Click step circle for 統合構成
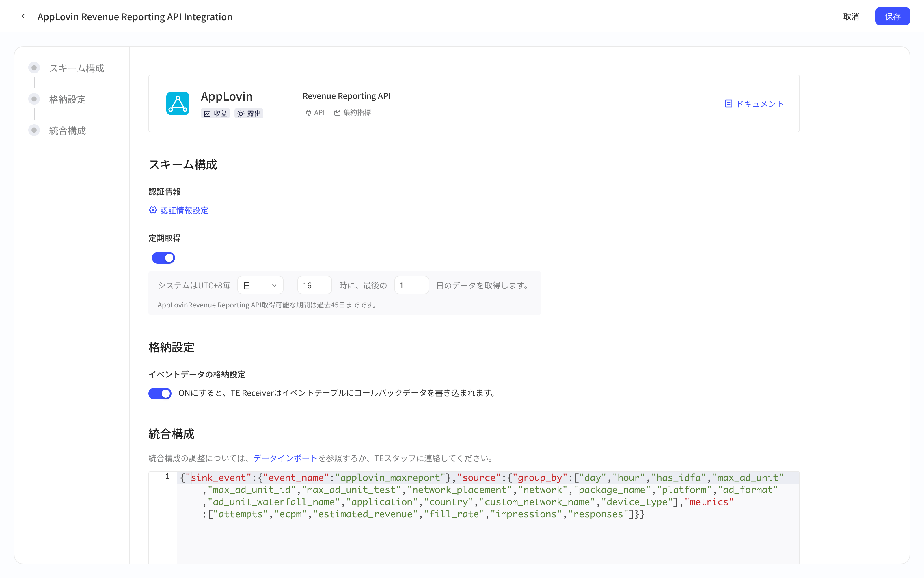 34,130
